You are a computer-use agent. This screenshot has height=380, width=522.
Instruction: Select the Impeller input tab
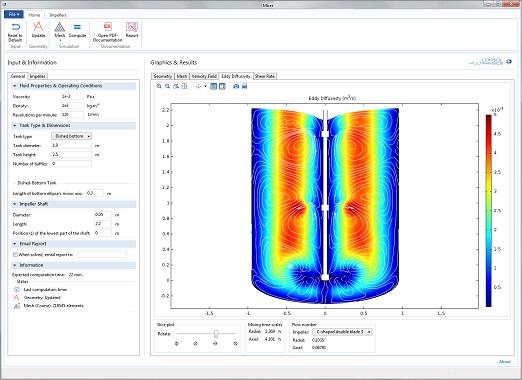(38, 76)
